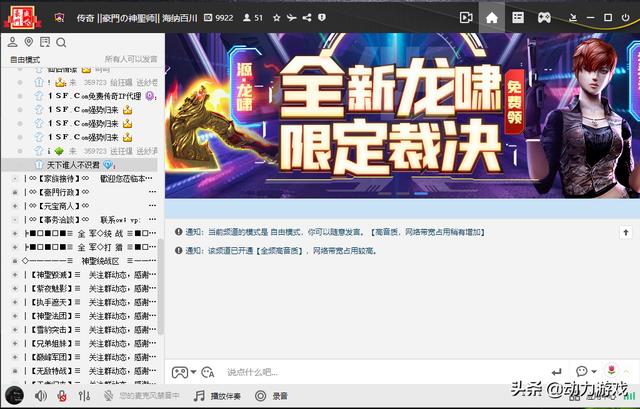
Task: Click the guild logo in top-left corner
Action: pos(22,18)
